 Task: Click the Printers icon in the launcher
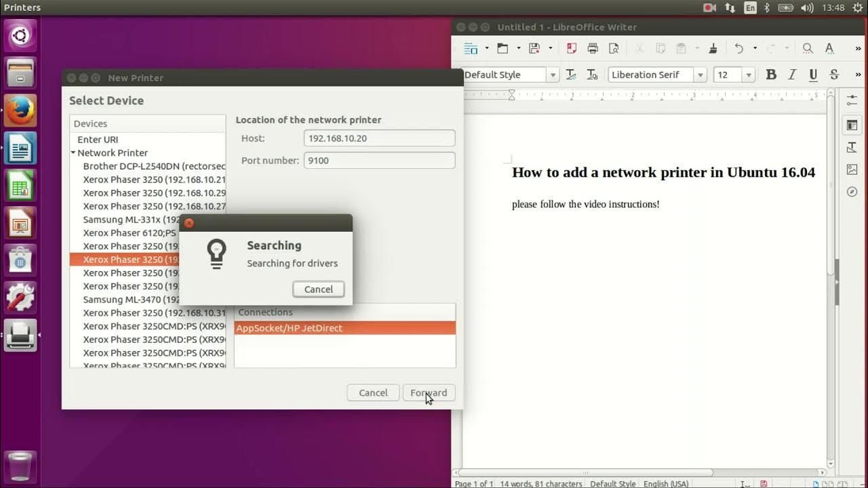[20, 334]
